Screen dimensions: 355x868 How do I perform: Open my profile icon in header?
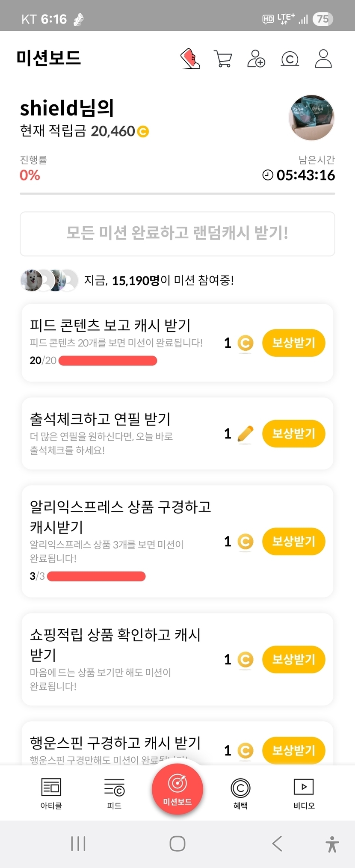323,59
